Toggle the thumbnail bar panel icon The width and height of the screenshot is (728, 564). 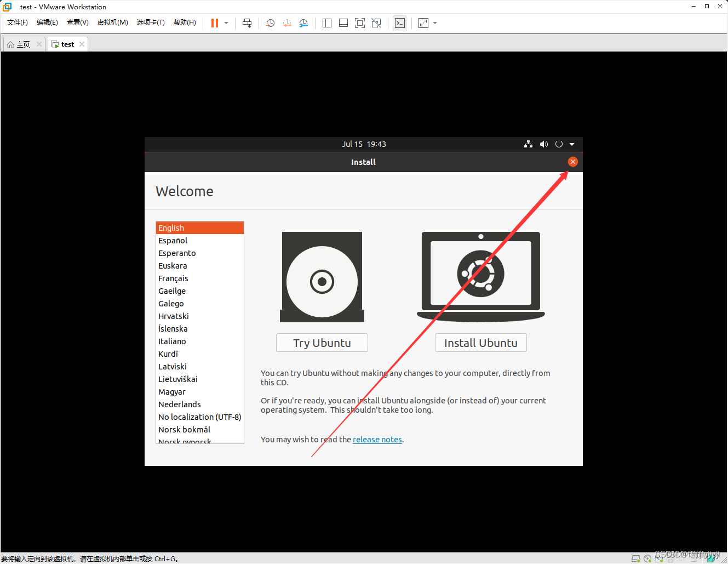(343, 23)
